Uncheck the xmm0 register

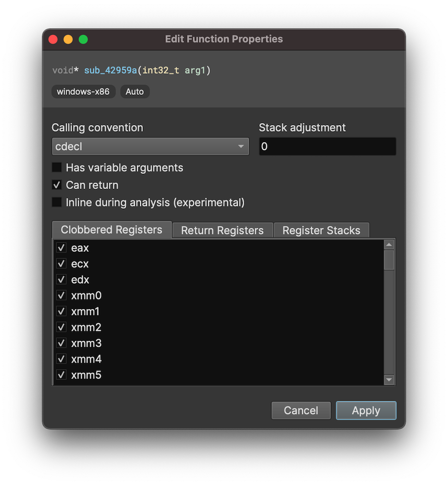(61, 295)
